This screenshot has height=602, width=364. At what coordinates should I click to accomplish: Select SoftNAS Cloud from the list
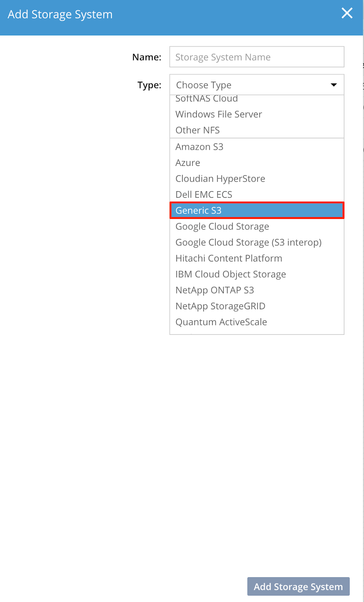pos(207,99)
